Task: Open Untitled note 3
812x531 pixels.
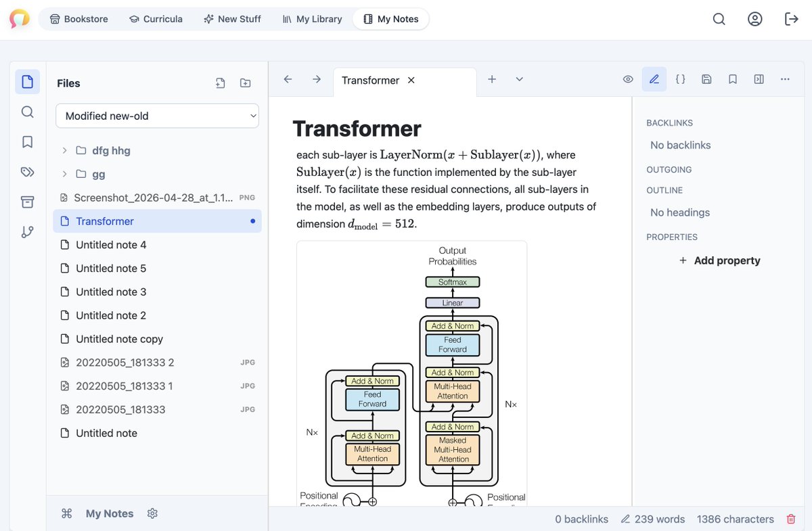Action: tap(157, 292)
